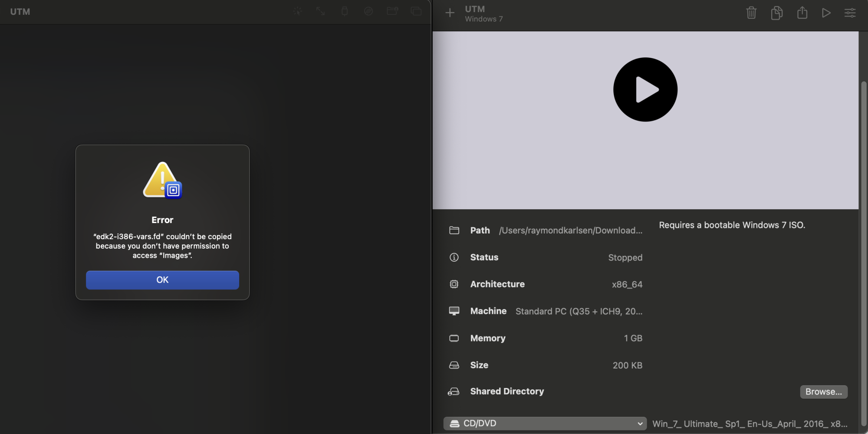Click the 200 KB size value
This screenshot has width=868, height=434.
click(x=628, y=365)
